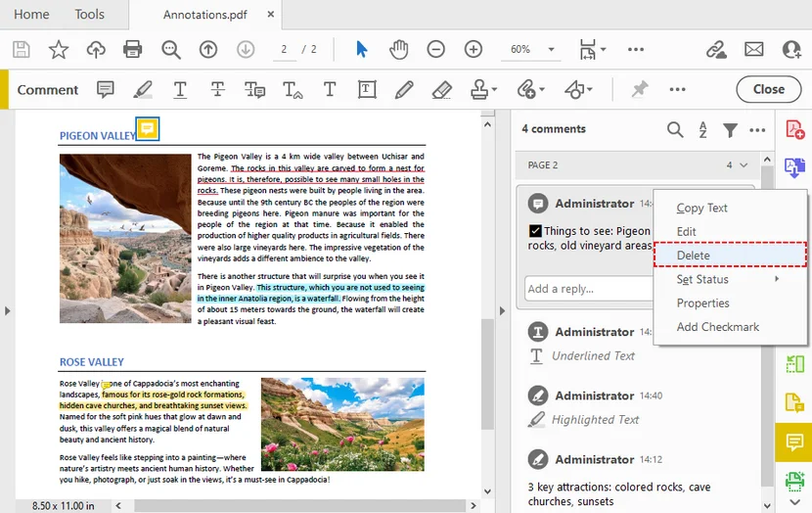Click the Add a reply field
Image resolution: width=812 pixels, height=513 pixels.
click(x=588, y=289)
